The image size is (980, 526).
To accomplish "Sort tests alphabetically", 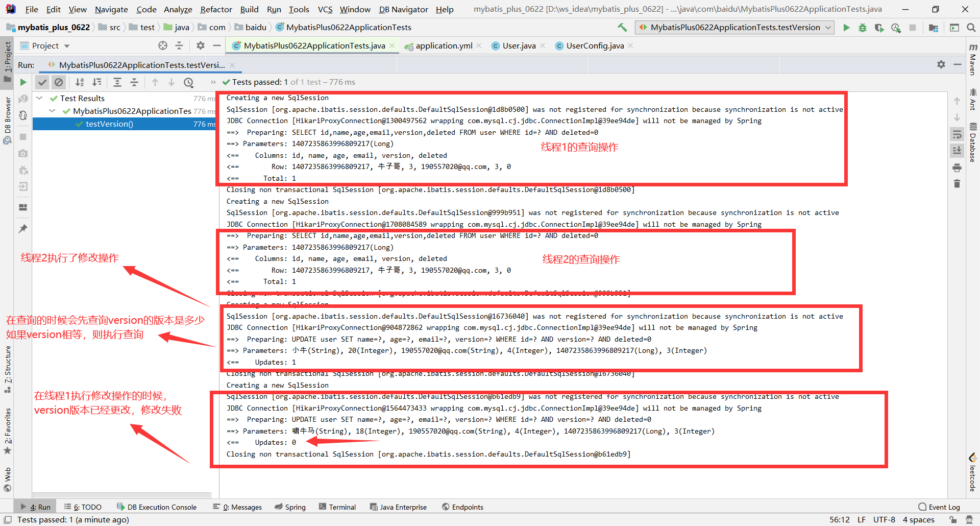I will [80, 82].
